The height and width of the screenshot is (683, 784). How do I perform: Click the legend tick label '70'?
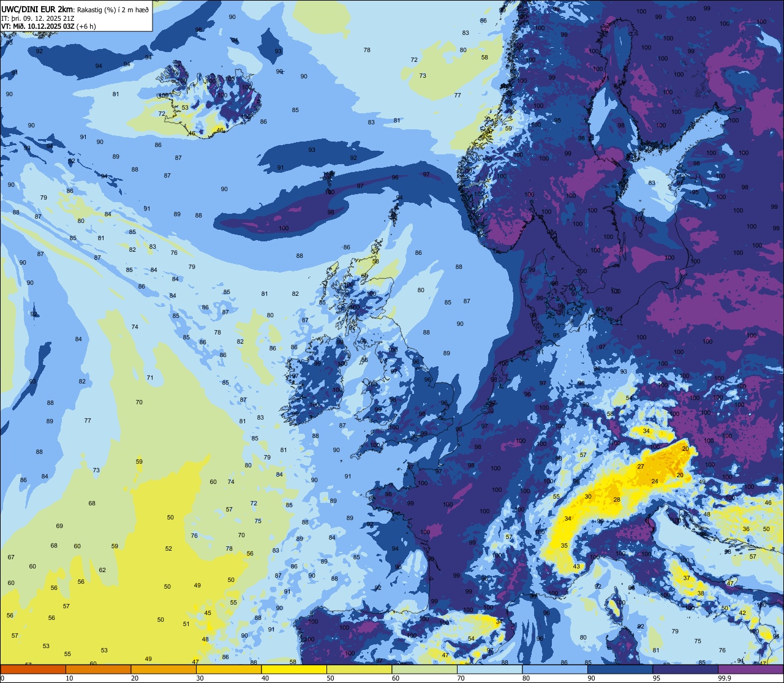point(461,678)
